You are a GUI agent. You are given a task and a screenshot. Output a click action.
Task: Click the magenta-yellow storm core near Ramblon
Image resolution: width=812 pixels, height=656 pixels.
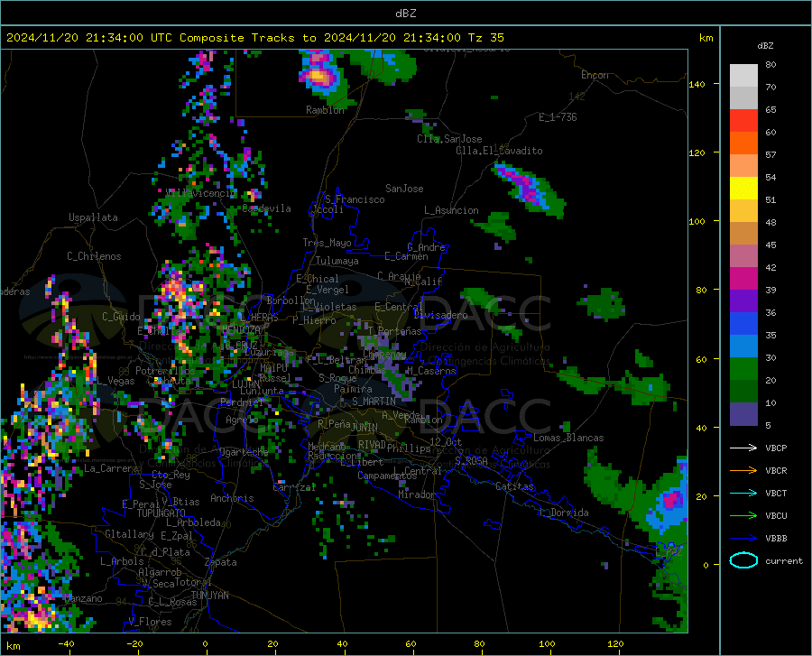click(318, 77)
